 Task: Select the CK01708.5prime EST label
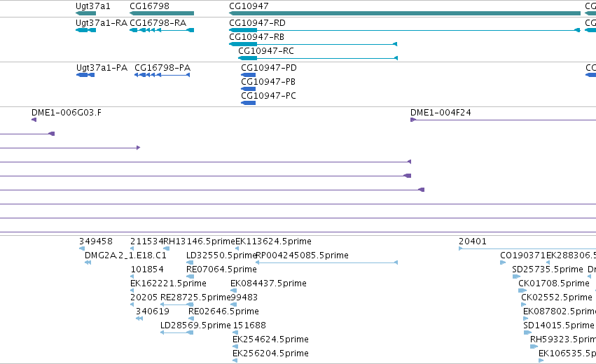pos(554,283)
